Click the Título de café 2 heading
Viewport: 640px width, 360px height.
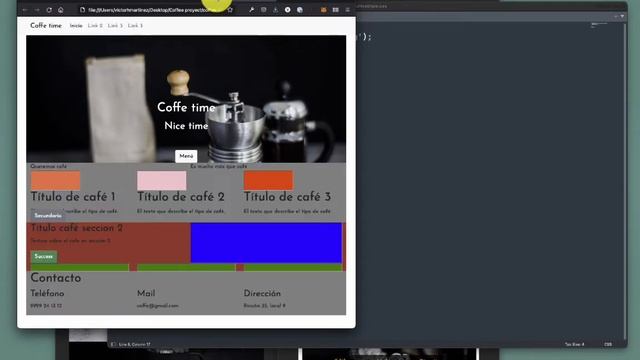[x=181, y=197]
